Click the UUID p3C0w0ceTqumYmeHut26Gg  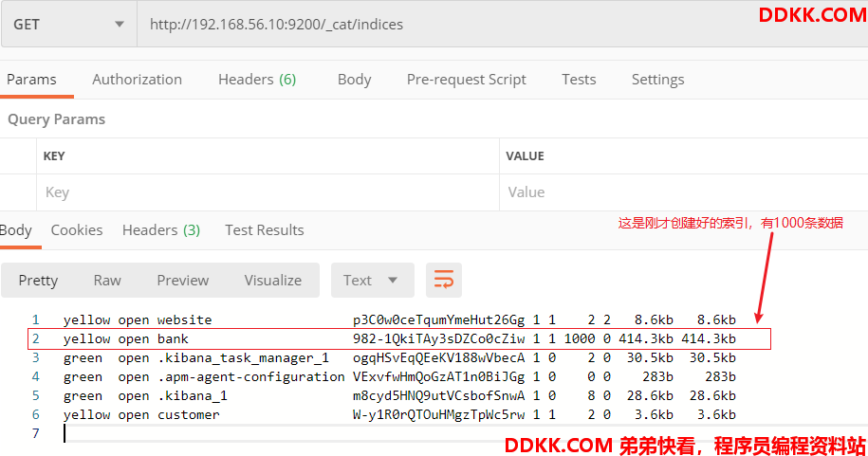point(438,319)
